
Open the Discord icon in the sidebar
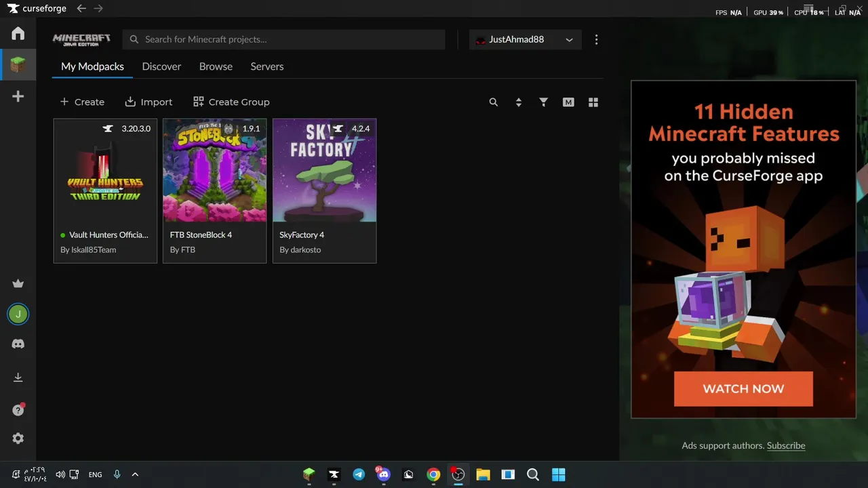pyautogui.click(x=18, y=344)
